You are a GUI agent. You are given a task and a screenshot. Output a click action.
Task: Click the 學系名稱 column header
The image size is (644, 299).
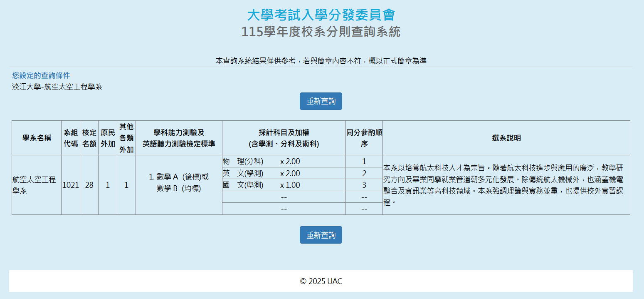coord(37,138)
